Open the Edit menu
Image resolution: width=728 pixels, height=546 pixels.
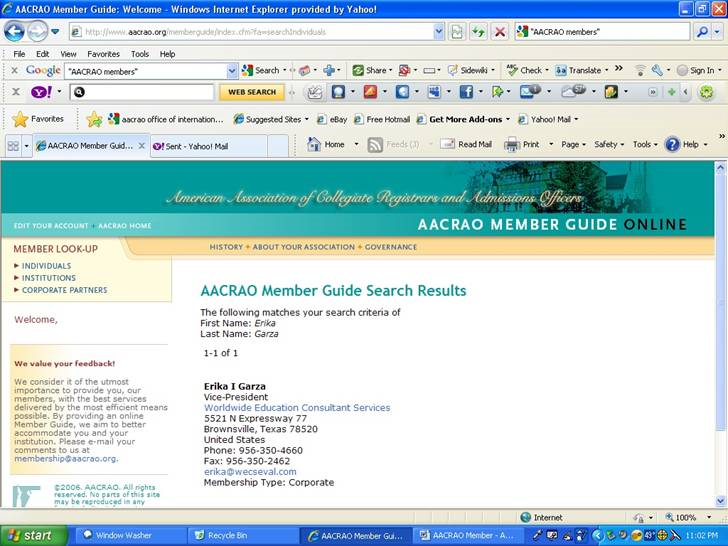[x=43, y=54]
